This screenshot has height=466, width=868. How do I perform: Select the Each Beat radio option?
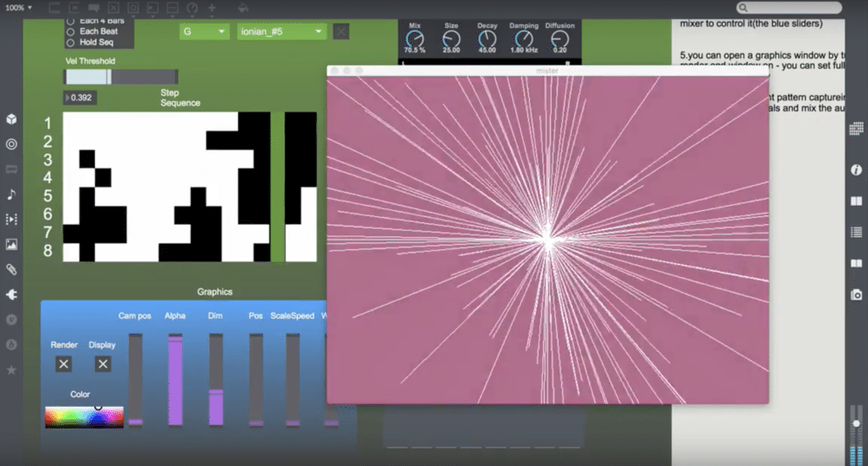70,31
